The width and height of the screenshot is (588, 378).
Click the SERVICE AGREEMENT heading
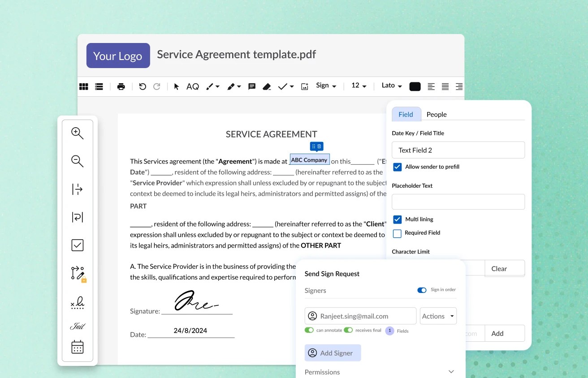pyautogui.click(x=272, y=134)
